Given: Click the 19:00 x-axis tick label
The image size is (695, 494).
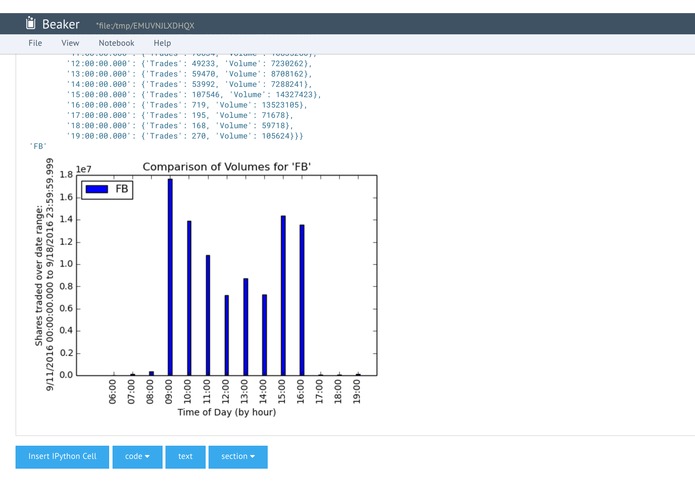Looking at the screenshot, I should [357, 392].
